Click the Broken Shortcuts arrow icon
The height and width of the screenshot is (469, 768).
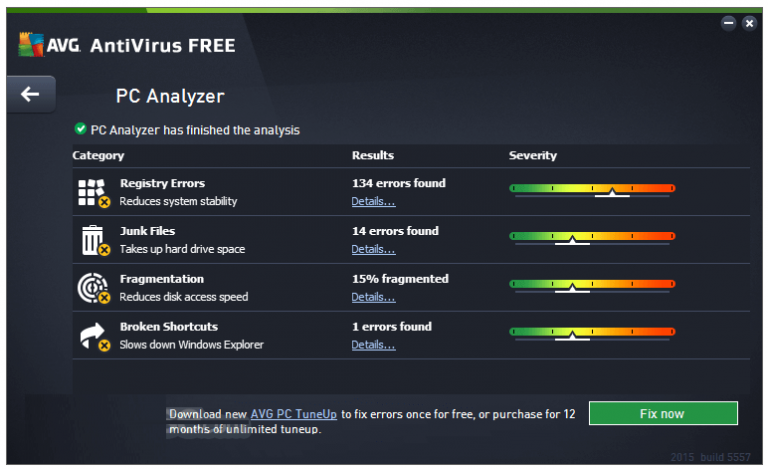tap(95, 336)
